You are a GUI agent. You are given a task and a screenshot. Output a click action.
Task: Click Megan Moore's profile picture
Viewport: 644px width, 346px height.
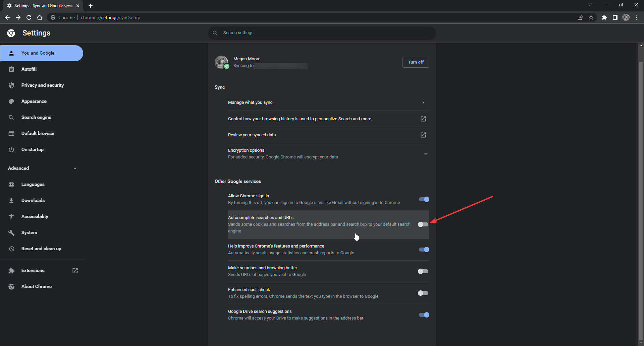tap(221, 62)
